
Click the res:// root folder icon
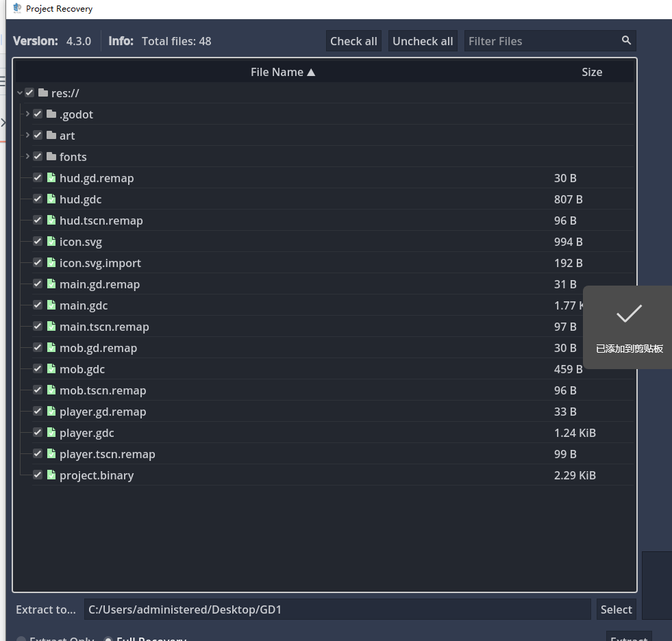pos(43,93)
